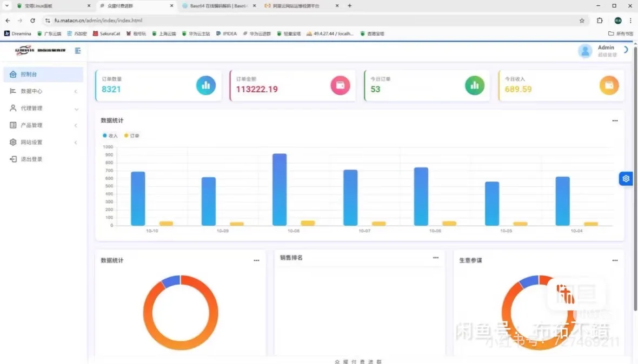Viewport: 638px width, 364px height.
Task: Collapse the sidebar with the hamburger icon
Action: click(x=77, y=51)
